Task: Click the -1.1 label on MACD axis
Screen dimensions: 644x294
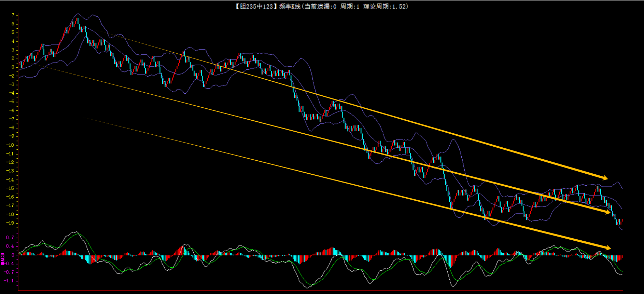Action: (x=9, y=281)
